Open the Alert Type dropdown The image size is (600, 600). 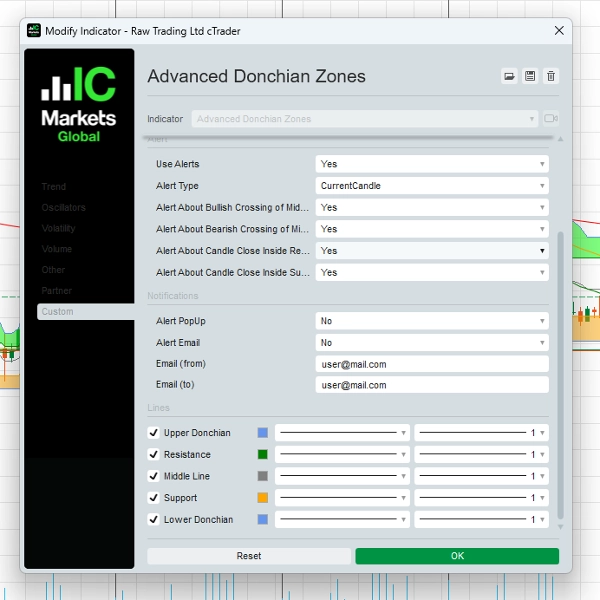(x=432, y=186)
